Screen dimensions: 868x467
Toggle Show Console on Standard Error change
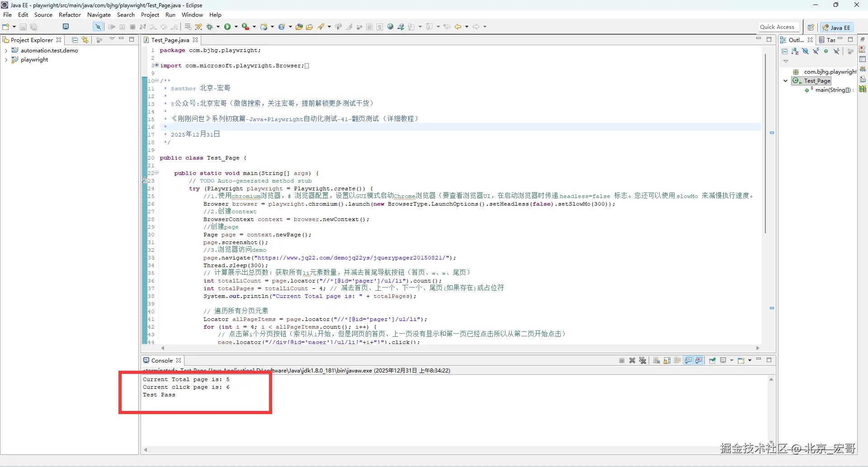coord(699,360)
